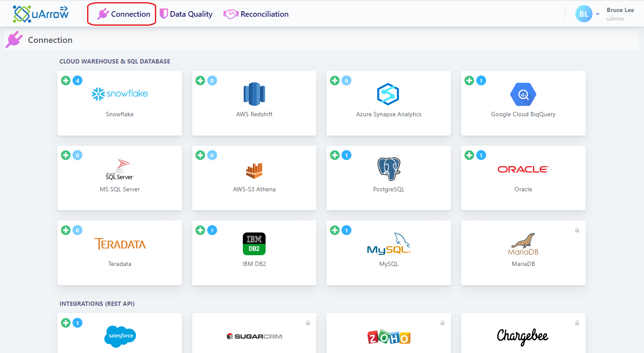Open Azure Synapse Analytics count badge

point(347,81)
